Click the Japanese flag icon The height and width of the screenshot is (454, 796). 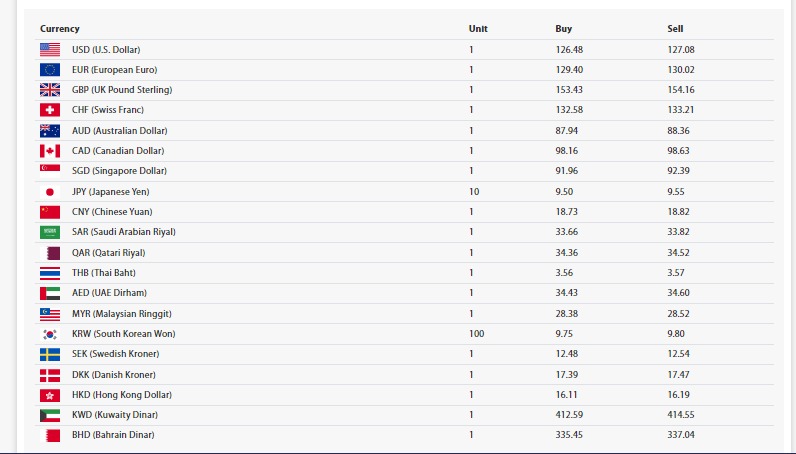point(50,191)
